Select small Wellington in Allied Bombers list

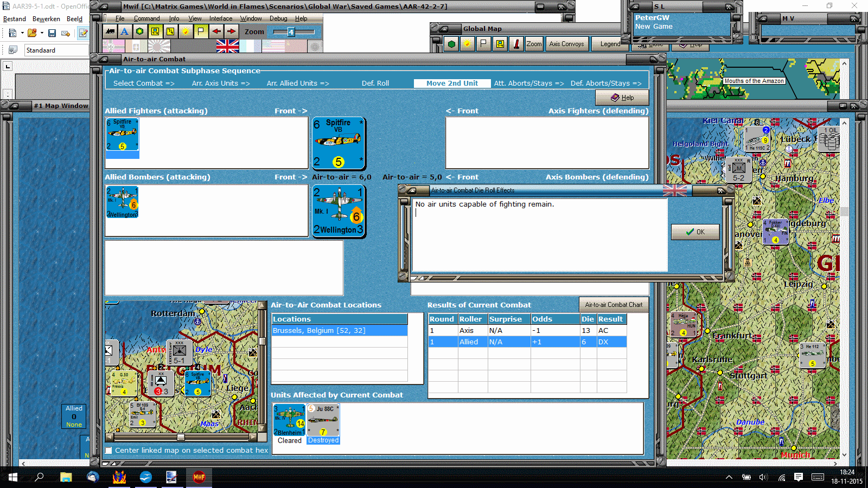point(122,202)
